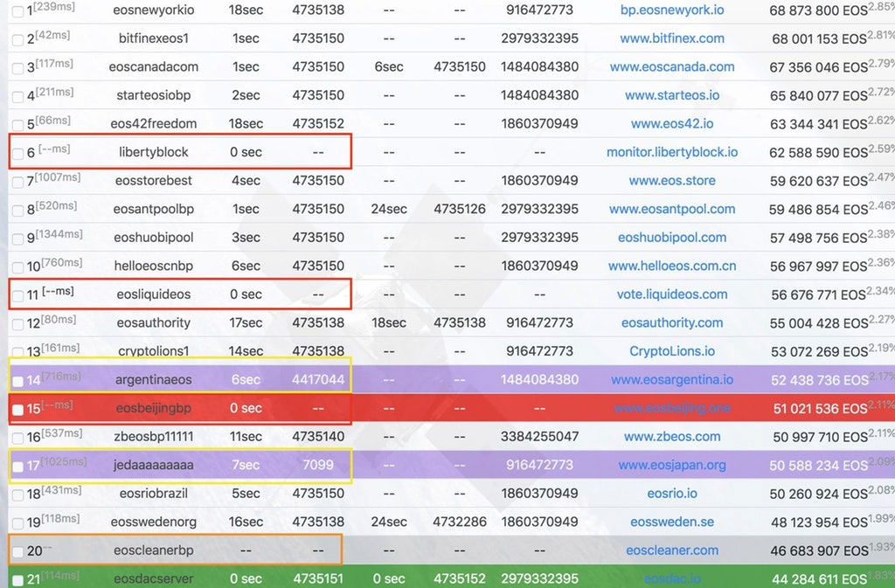The height and width of the screenshot is (588, 895).
Task: Check the box for eosswedenorg
Action: 17,523
